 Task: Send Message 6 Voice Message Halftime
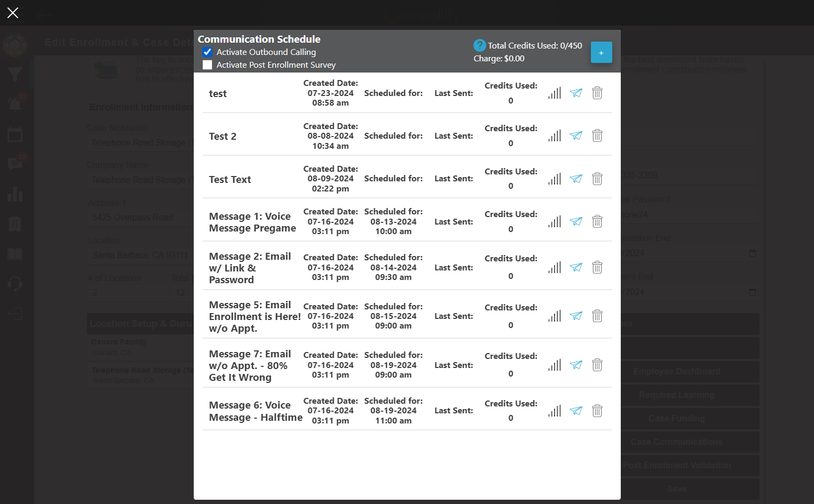coord(576,411)
